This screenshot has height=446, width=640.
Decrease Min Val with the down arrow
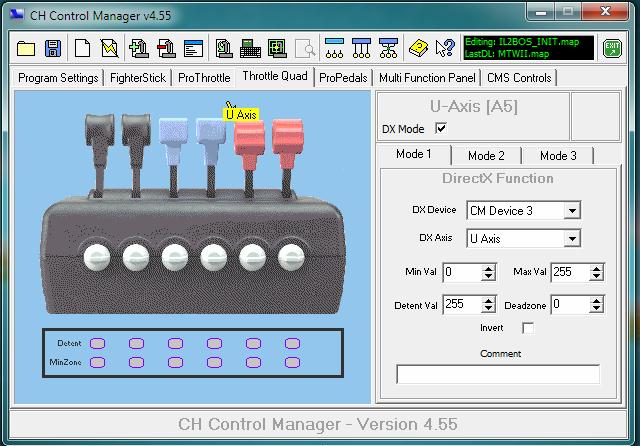(488, 276)
